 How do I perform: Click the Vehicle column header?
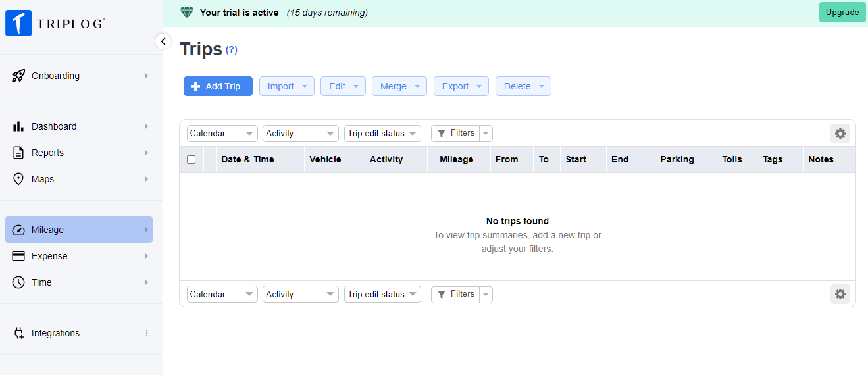coord(334,159)
